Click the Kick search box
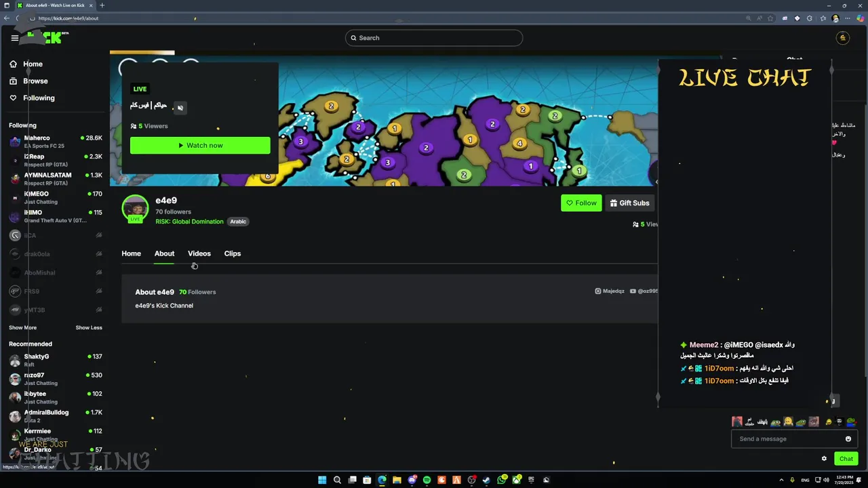This screenshot has width=868, height=488. [434, 38]
